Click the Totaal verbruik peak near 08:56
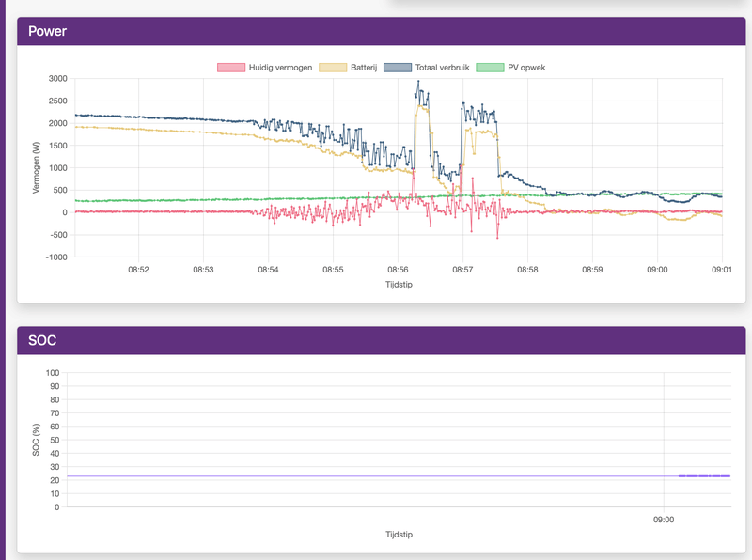752x560 pixels. point(418,82)
